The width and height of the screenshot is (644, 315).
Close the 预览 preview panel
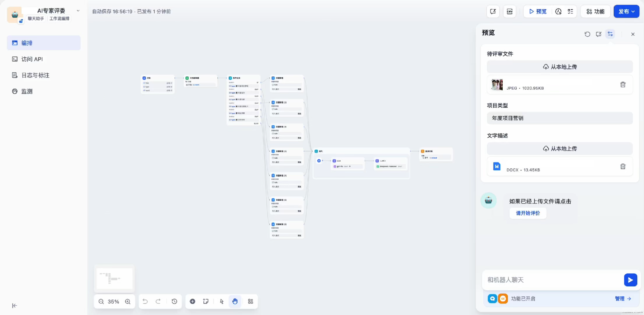tap(633, 34)
